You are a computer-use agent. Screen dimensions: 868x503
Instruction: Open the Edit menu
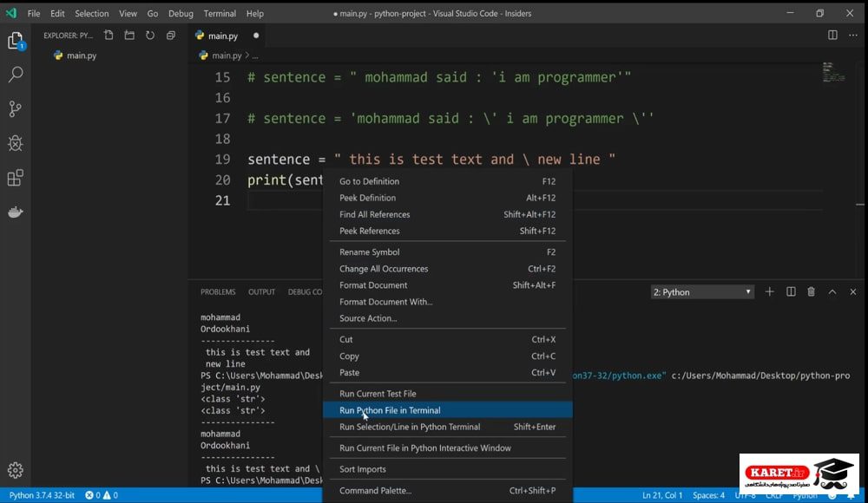coord(57,13)
